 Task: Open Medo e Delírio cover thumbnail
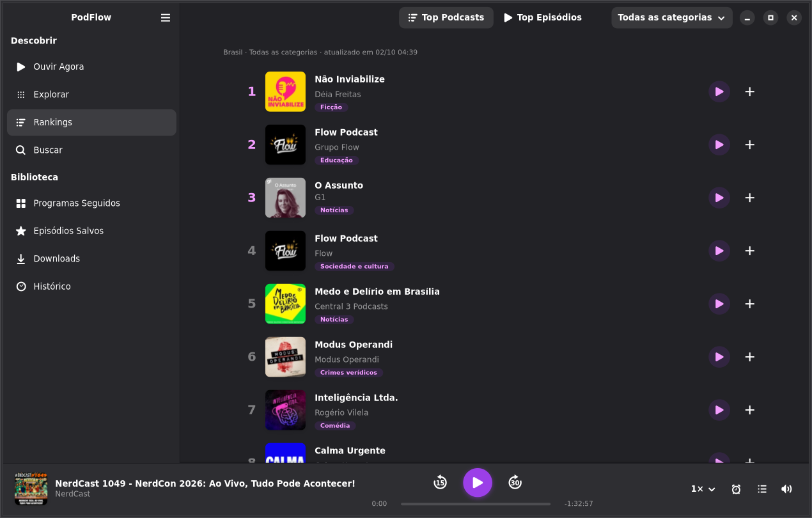point(285,304)
